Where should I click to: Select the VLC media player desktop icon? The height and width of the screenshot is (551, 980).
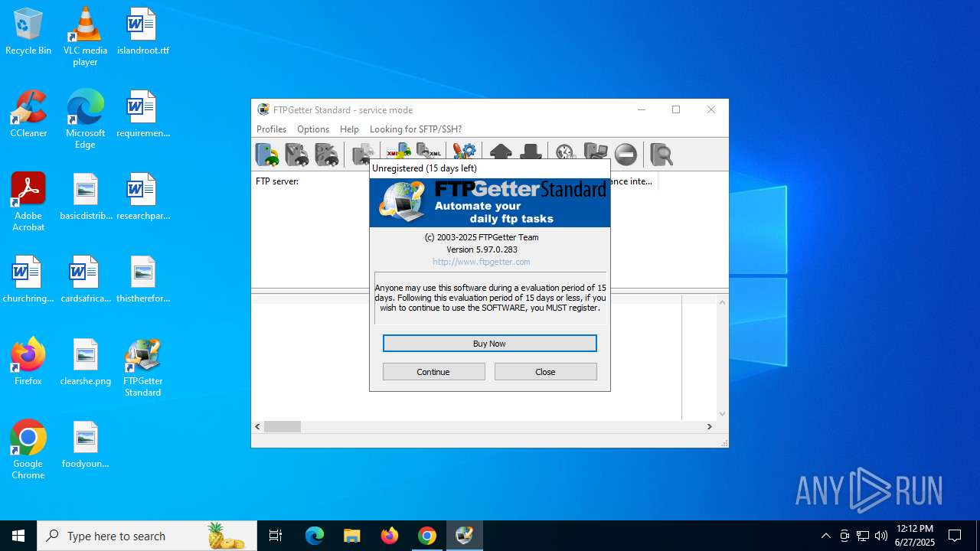click(x=85, y=36)
